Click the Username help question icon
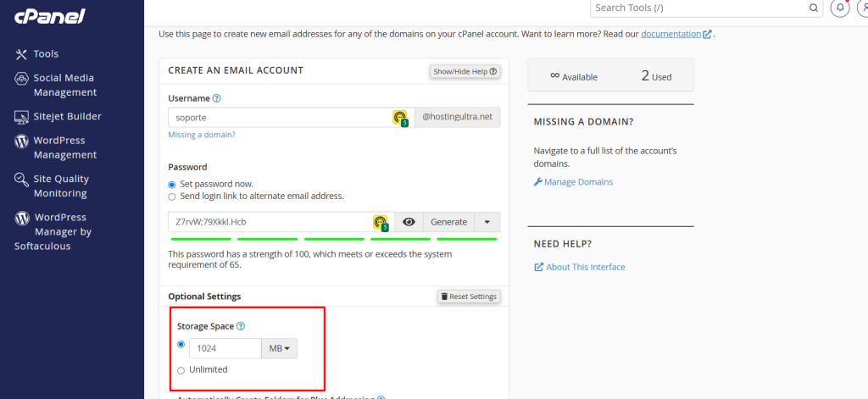The width and height of the screenshot is (868, 399). click(217, 98)
